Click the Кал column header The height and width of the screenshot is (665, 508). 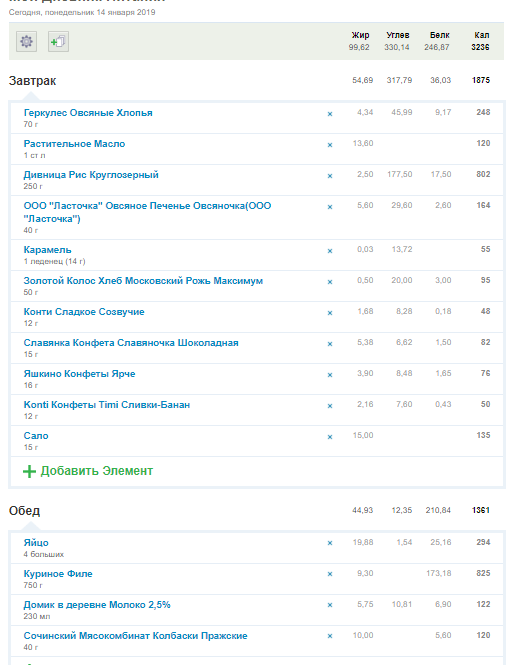(x=482, y=35)
